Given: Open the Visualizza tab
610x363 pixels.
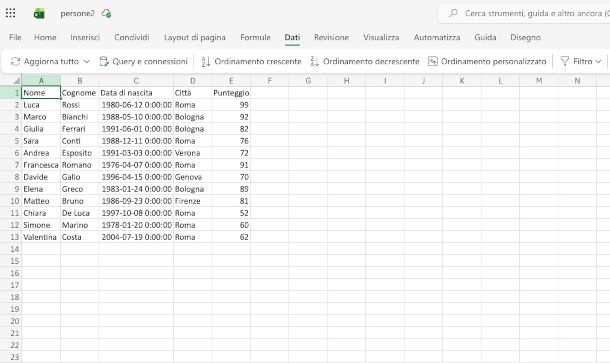Looking at the screenshot, I should [x=381, y=37].
